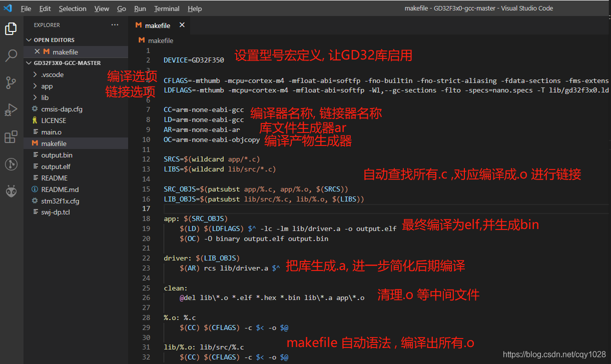Click the LDFLAGS=-mthumb line
The image size is (611, 364).
pyautogui.click(x=386, y=90)
